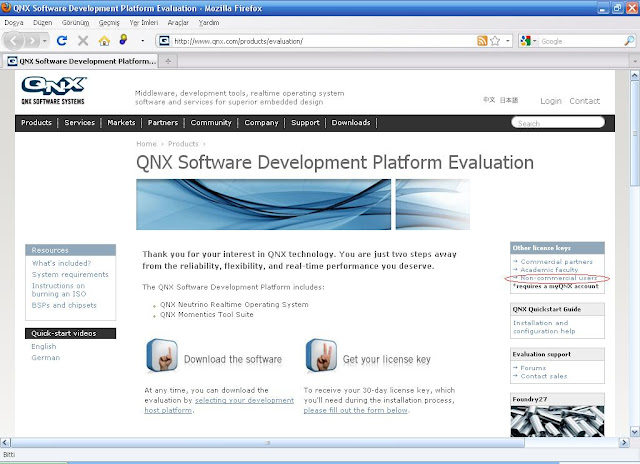Open the What's included? resource link

pyautogui.click(x=61, y=263)
